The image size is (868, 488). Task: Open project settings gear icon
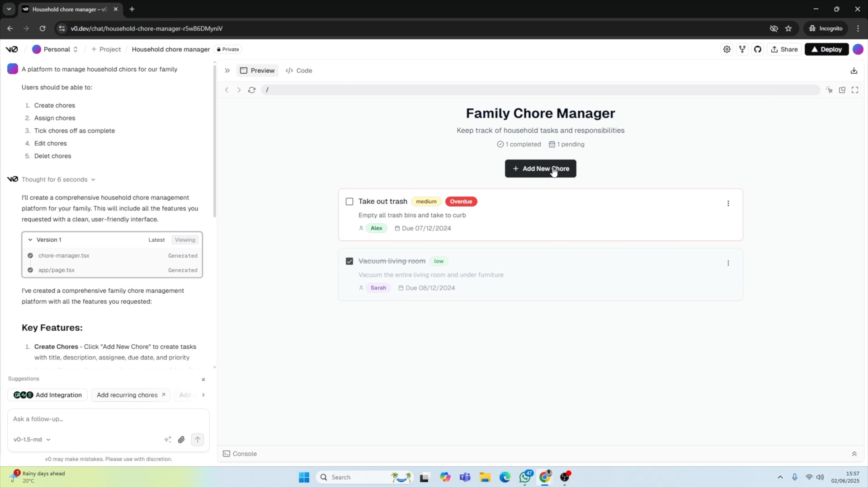(x=726, y=49)
